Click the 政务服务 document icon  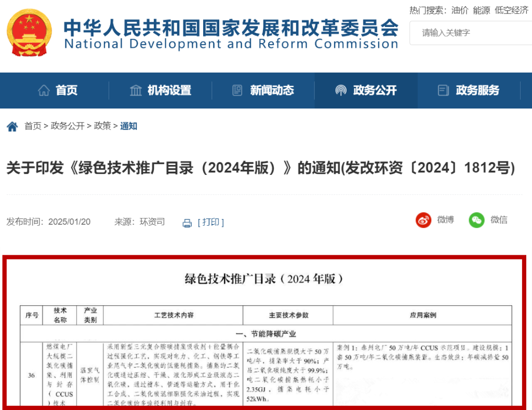(x=443, y=90)
